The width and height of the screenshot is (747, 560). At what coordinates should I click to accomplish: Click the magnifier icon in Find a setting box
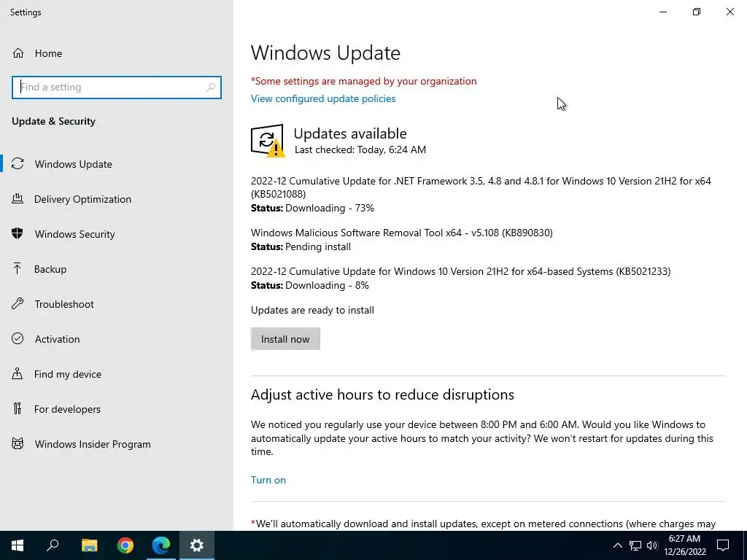[x=211, y=87]
